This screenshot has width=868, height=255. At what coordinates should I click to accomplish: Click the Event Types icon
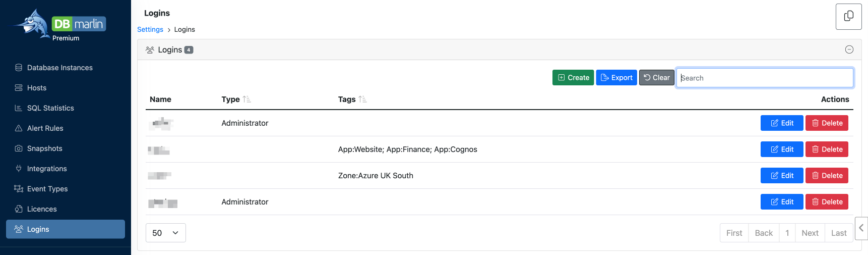pos(19,189)
